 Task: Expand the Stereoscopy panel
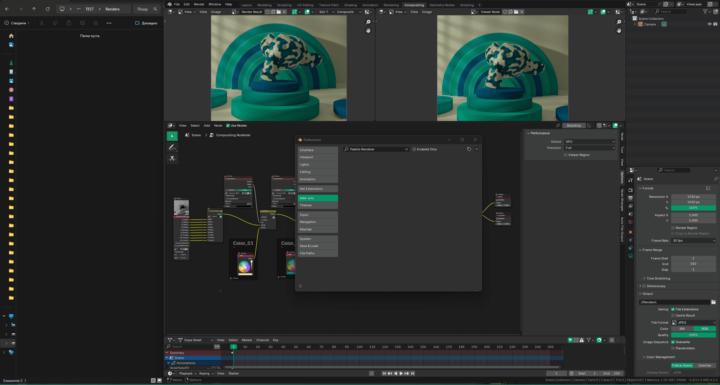656,286
